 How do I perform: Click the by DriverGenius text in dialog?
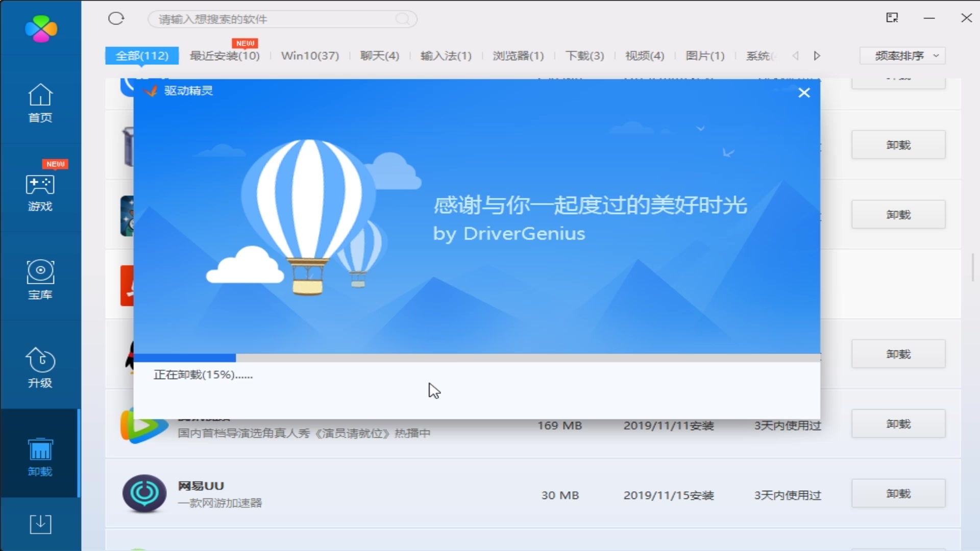point(509,234)
